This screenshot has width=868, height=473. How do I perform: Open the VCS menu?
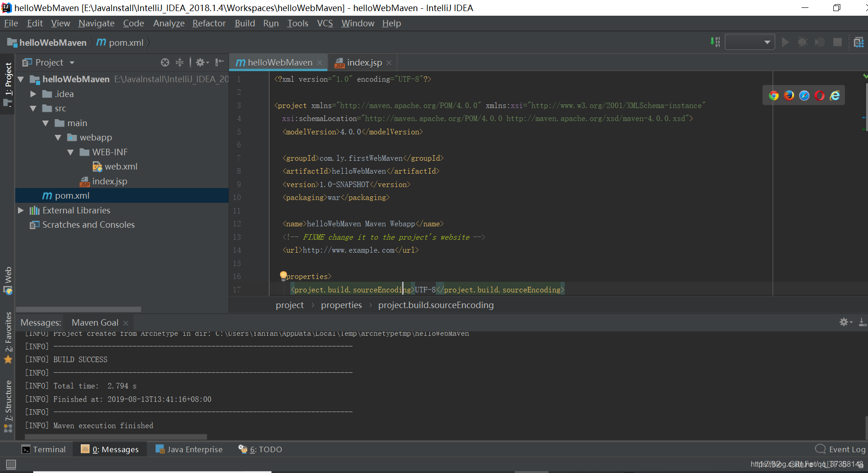click(325, 23)
